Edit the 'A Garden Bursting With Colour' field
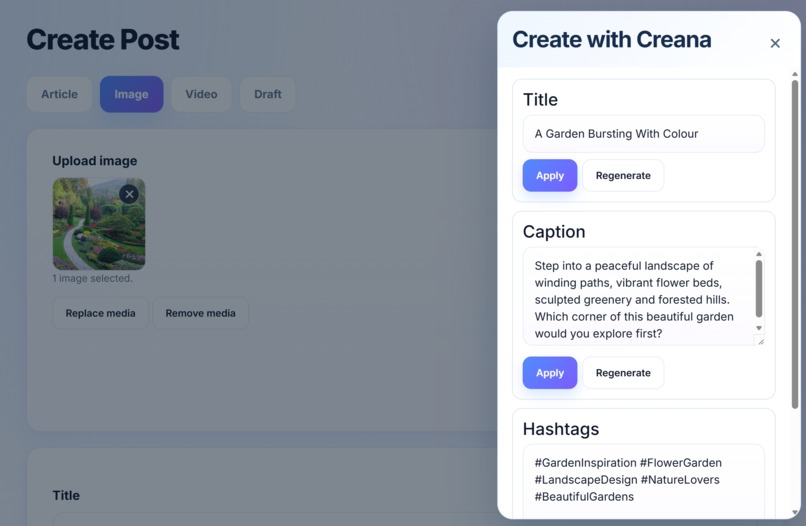This screenshot has height=526, width=806. [644, 134]
